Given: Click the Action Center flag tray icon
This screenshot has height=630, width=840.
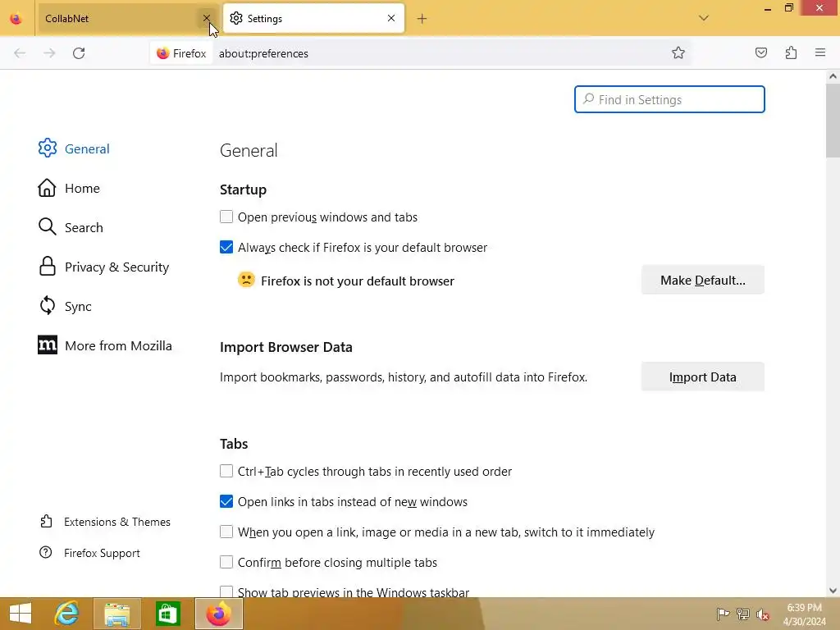Looking at the screenshot, I should (x=724, y=614).
